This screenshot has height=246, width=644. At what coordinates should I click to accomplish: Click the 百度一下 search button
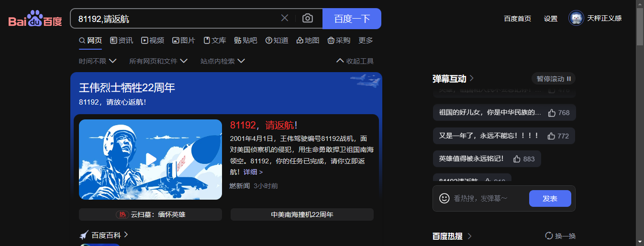coord(352,19)
